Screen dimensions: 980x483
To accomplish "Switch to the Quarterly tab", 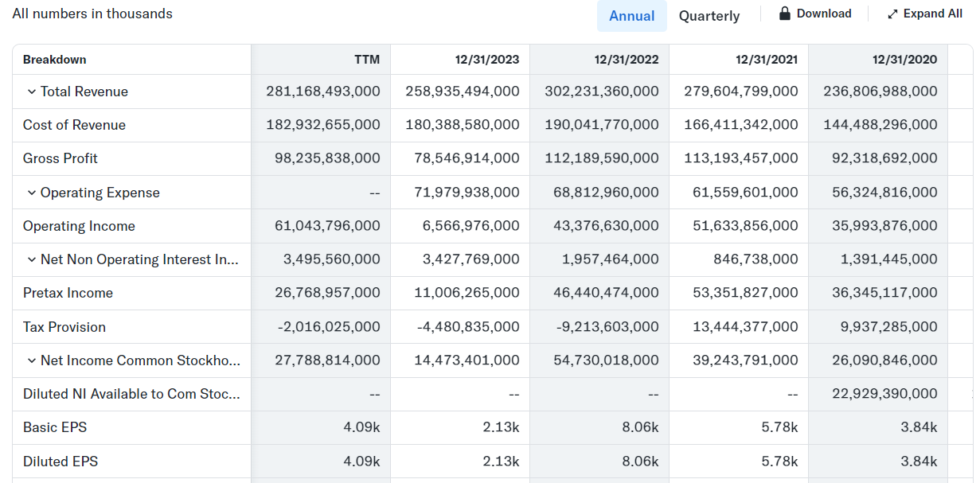I will pos(709,16).
